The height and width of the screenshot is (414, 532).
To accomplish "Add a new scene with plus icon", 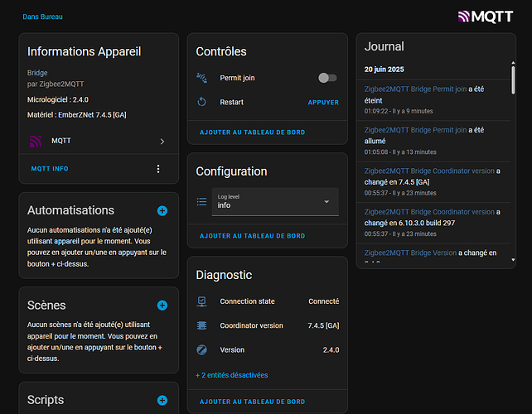I will click(x=162, y=306).
